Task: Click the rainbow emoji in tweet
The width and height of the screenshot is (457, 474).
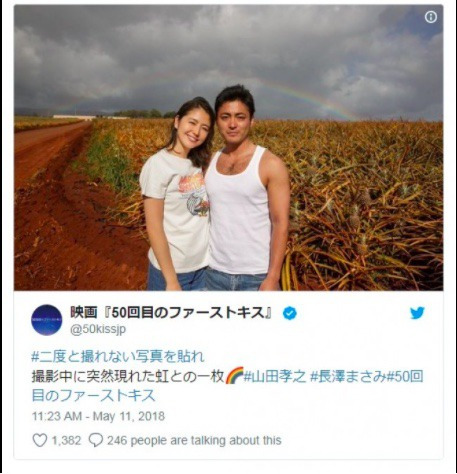Action: pos(234,376)
